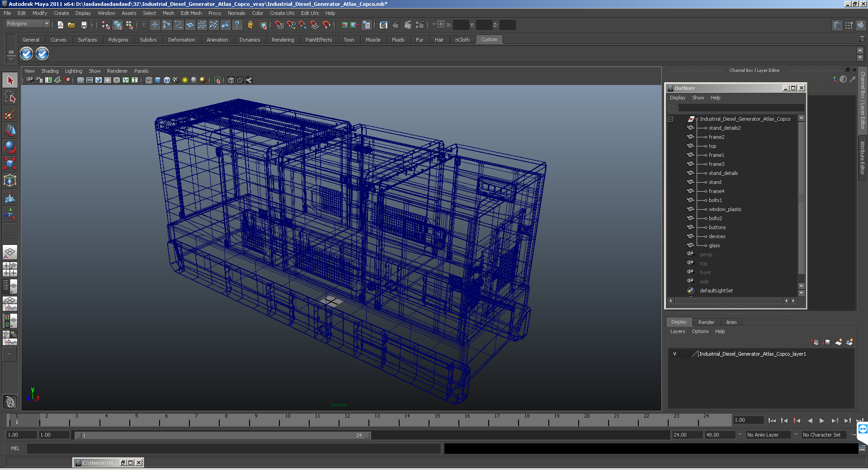
Task: Click the current frame 1.00 field
Action: click(748, 420)
